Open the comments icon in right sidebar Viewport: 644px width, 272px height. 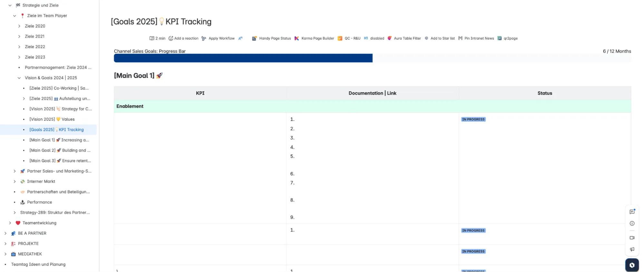(632, 212)
